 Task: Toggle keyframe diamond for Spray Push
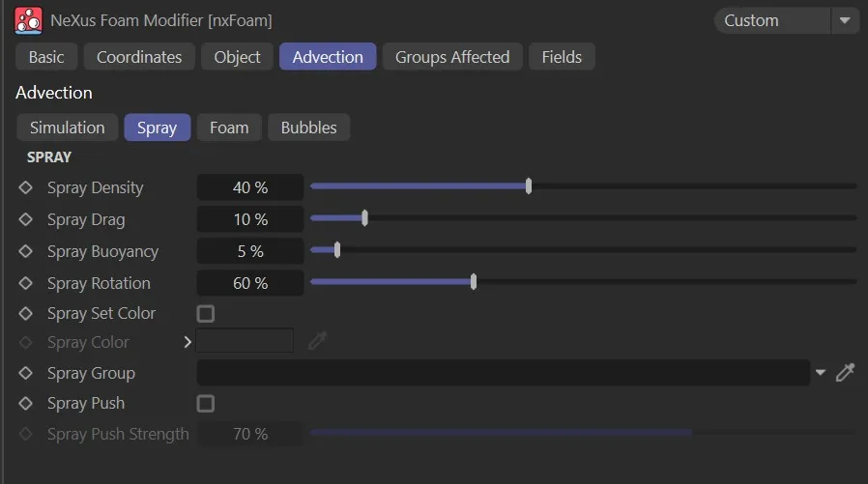25,403
